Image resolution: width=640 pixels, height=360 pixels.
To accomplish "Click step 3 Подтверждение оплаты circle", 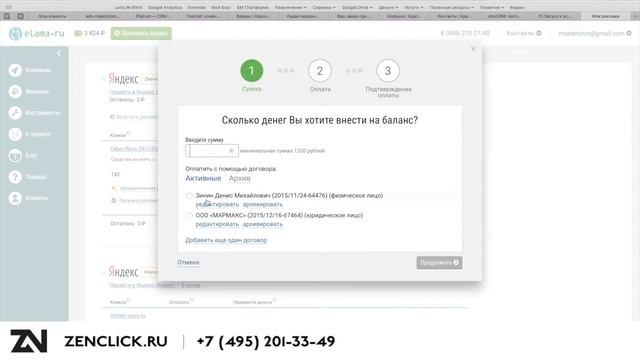I will [388, 71].
